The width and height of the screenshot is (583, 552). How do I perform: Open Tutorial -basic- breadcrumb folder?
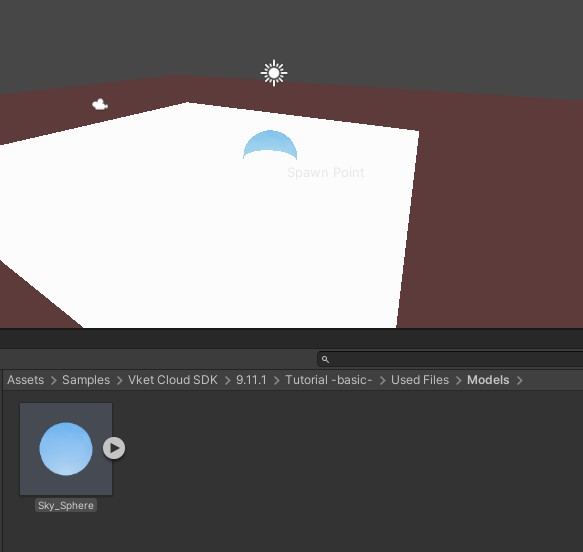pos(329,380)
